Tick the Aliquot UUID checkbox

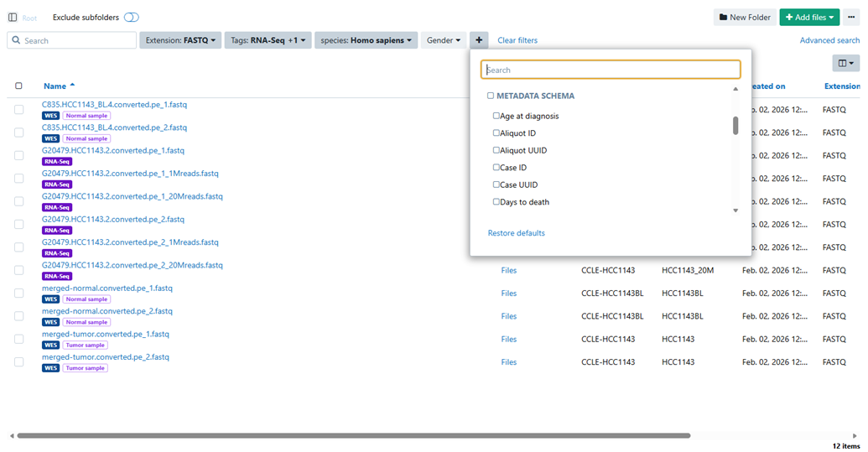496,150
